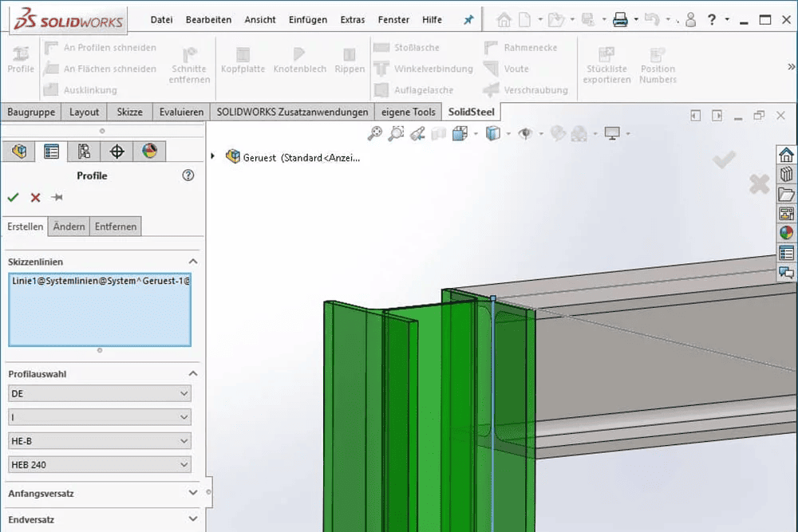Click the green checkmark to confirm Profile
Viewport: 798px width, 532px height.
click(13, 198)
